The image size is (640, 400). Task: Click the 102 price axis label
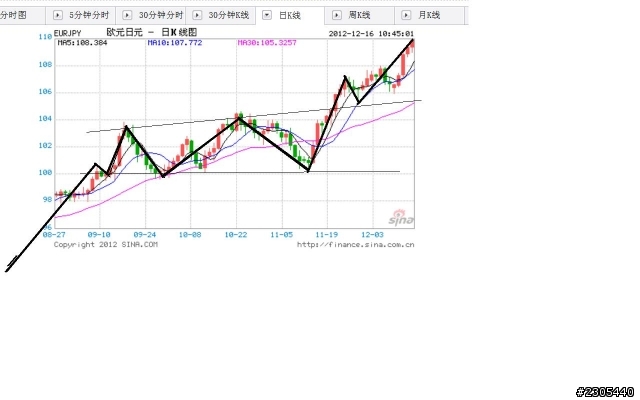[45, 146]
